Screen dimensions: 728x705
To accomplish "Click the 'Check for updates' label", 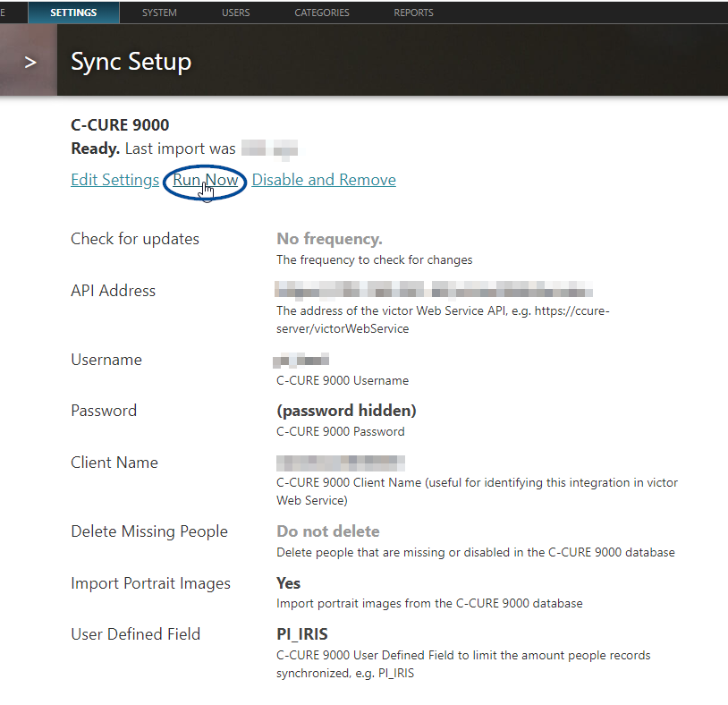I will coord(135,239).
